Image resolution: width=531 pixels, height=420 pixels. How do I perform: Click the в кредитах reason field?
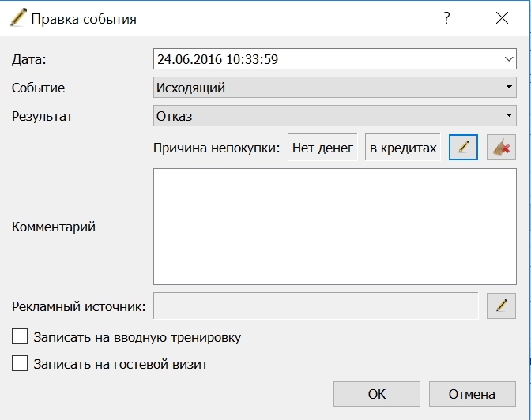tap(403, 148)
